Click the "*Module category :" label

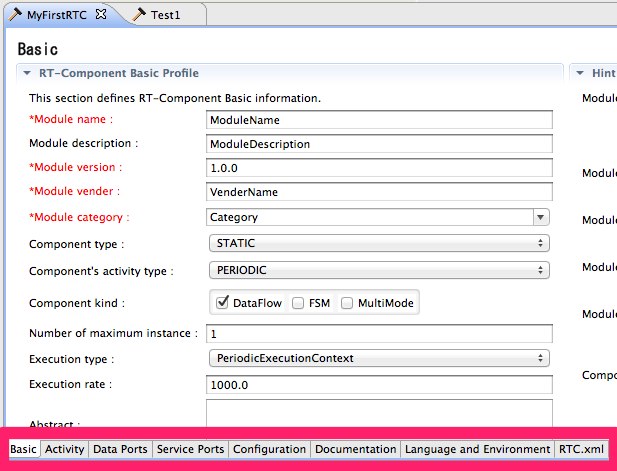coord(79,217)
